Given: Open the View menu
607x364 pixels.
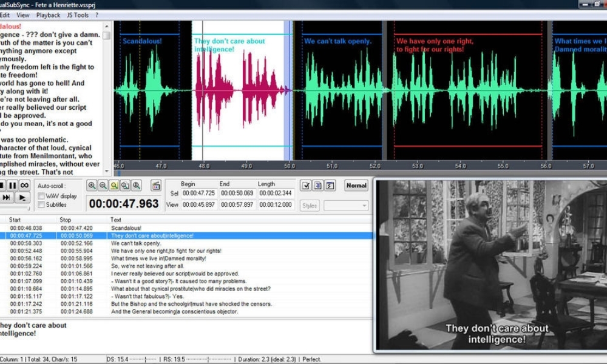Looking at the screenshot, I should click(23, 15).
